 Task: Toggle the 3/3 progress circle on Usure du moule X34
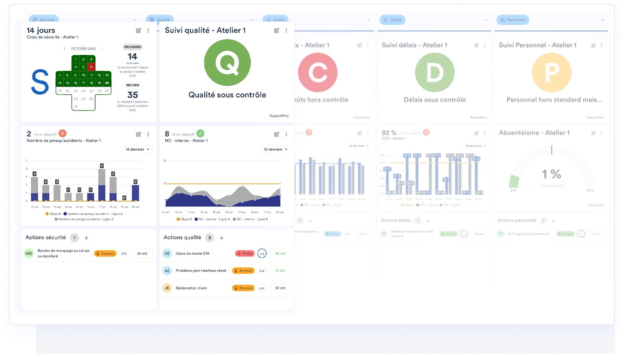[262, 253]
